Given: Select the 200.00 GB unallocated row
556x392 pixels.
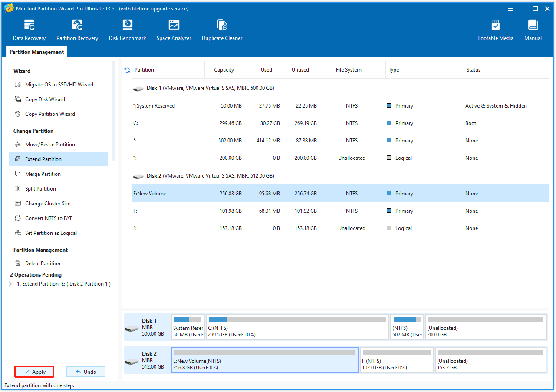Looking at the screenshot, I should (341, 158).
